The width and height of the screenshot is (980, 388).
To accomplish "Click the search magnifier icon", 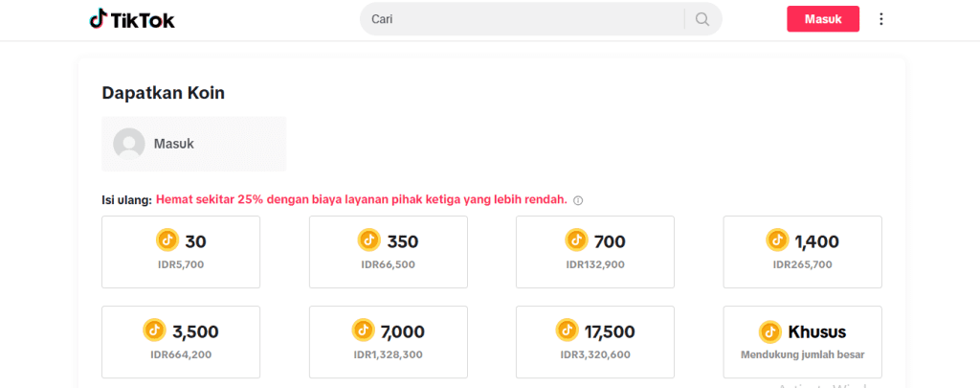I will [702, 19].
